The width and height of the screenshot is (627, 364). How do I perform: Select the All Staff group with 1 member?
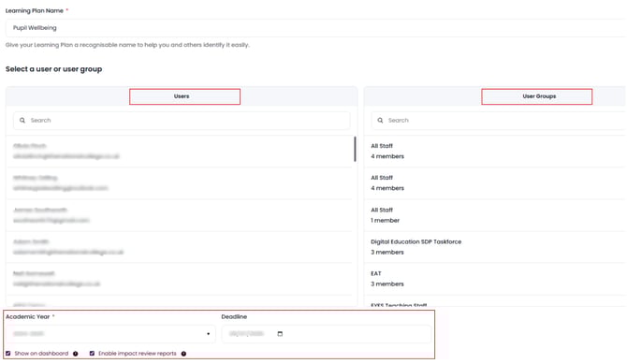coord(495,215)
